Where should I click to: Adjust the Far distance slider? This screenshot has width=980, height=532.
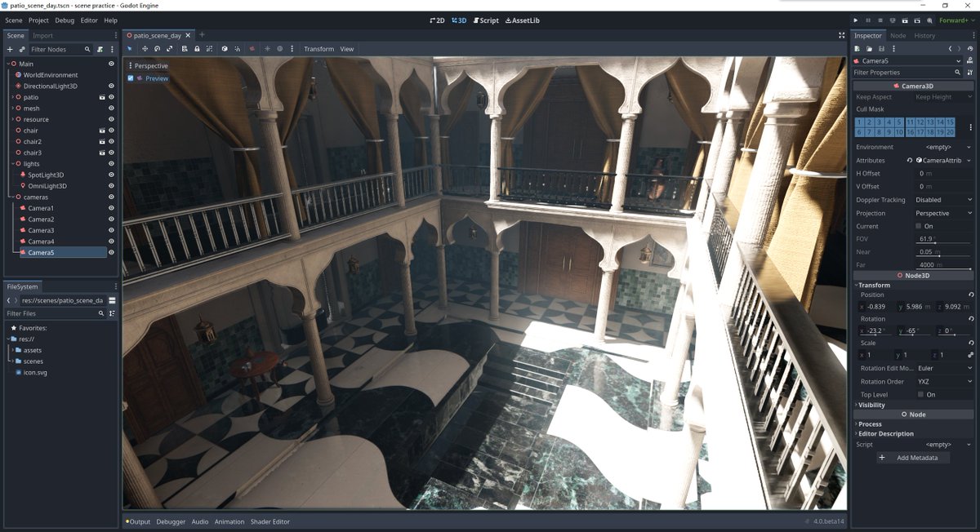pos(944,264)
